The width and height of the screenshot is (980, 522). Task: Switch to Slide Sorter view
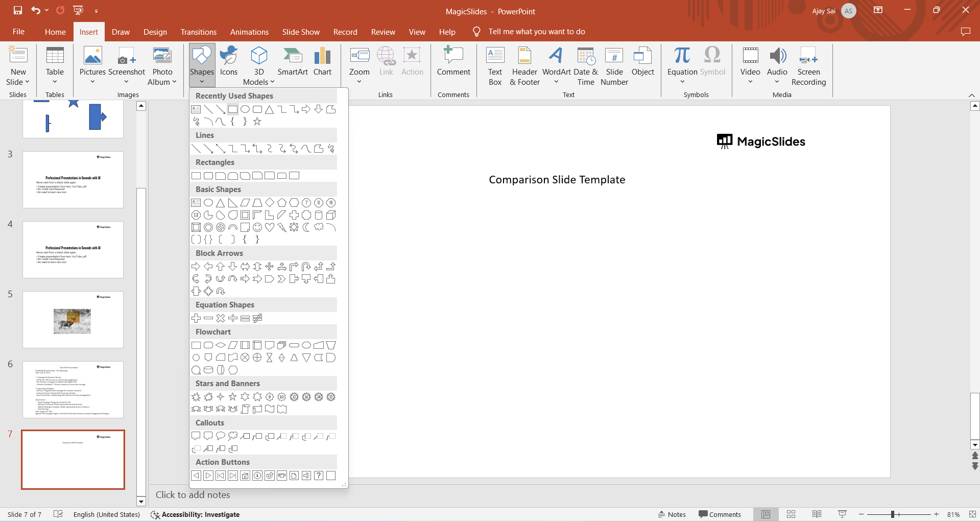(x=791, y=514)
